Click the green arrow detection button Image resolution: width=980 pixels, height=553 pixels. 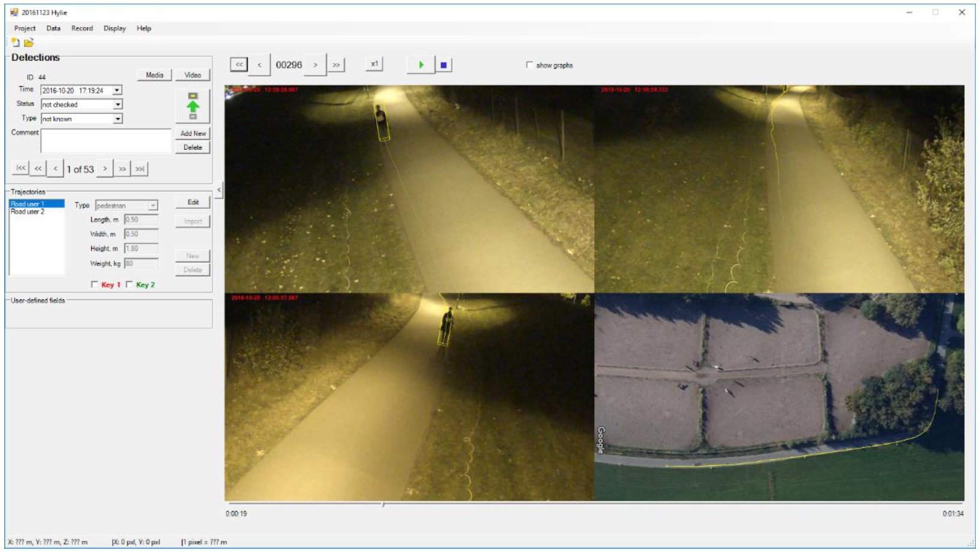[x=193, y=106]
